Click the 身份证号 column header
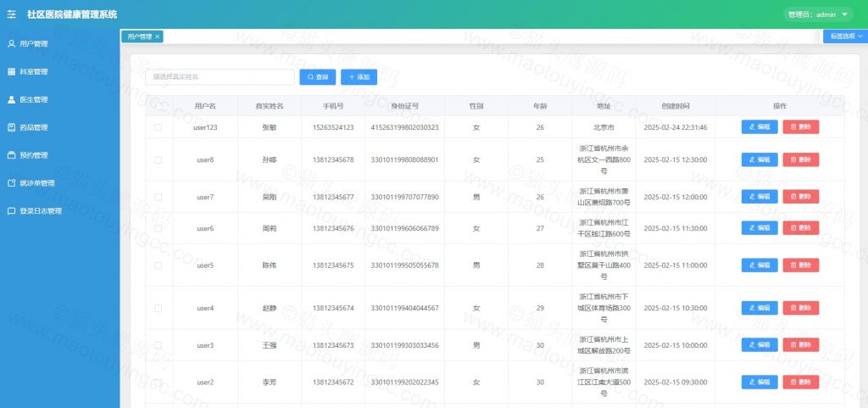The image size is (868, 408). pos(404,106)
